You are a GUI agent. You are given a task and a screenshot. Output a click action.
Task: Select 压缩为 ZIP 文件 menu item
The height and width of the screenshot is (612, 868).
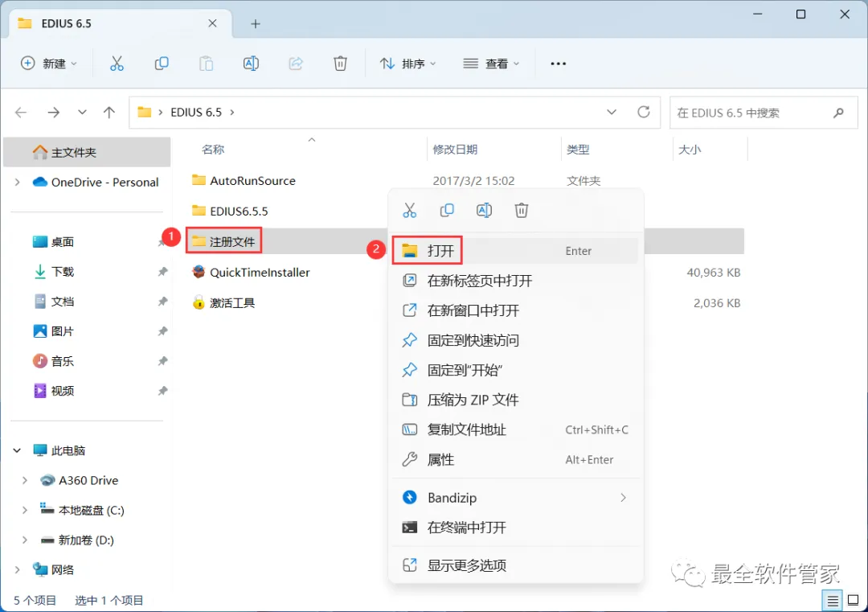tap(515, 400)
